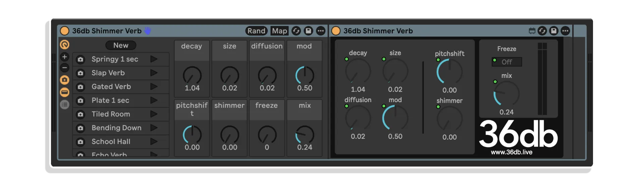Click the output level meter
644x185 pixels.
tap(542, 79)
